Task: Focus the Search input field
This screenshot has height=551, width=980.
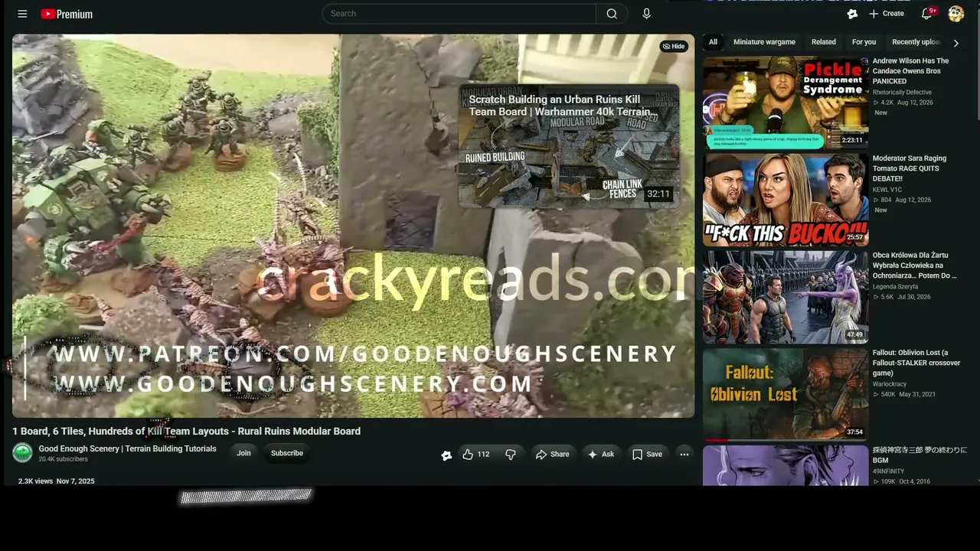Action: 459,14
